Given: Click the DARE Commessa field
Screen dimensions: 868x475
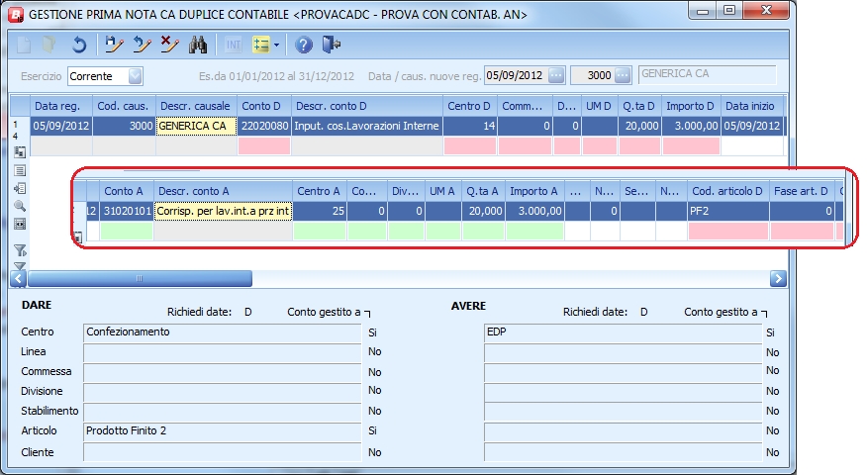Looking at the screenshot, I should [222, 372].
